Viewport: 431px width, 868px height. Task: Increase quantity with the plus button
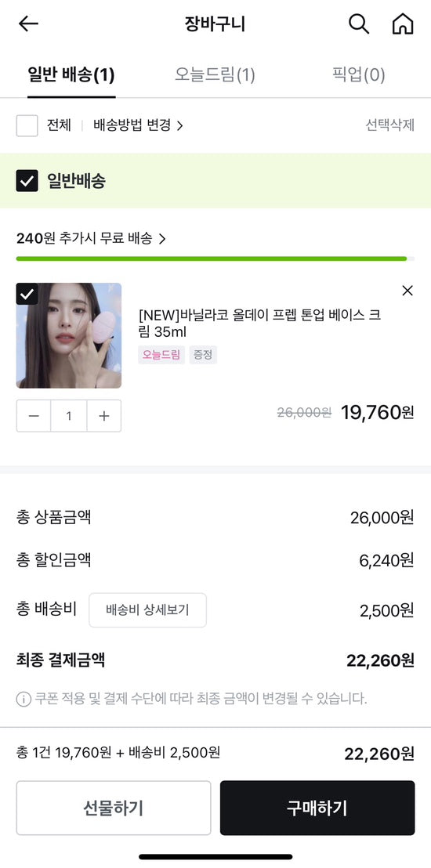coord(103,416)
